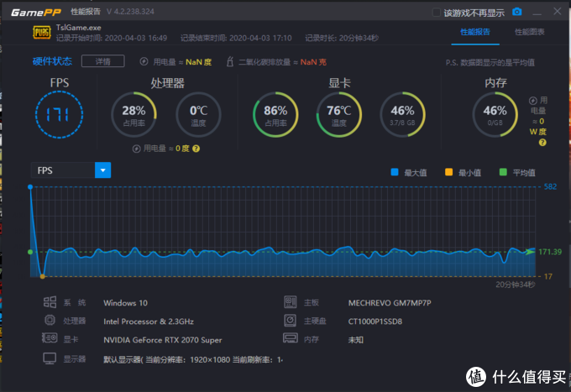Click 'CT1000P1SSD8' disk text
The image size is (571, 392).
[375, 321]
